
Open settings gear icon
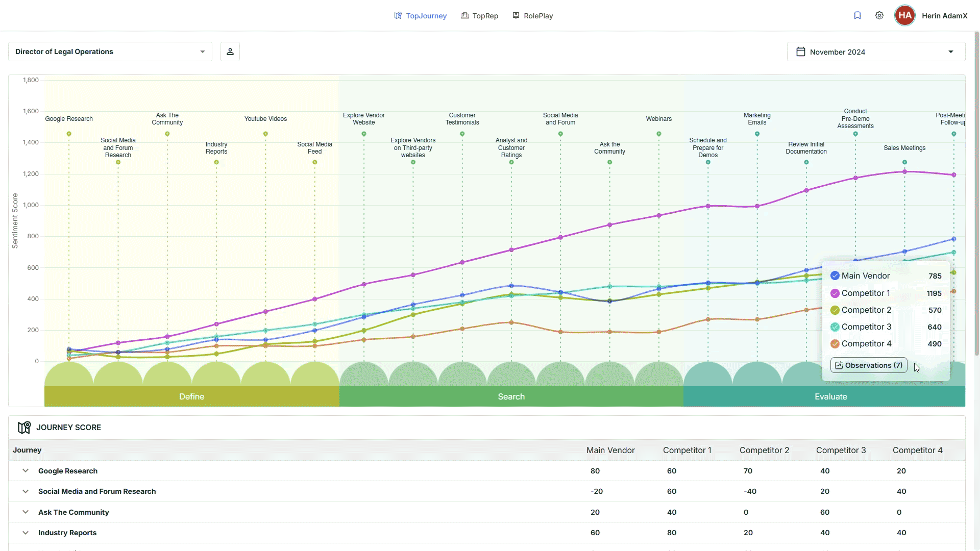(879, 15)
